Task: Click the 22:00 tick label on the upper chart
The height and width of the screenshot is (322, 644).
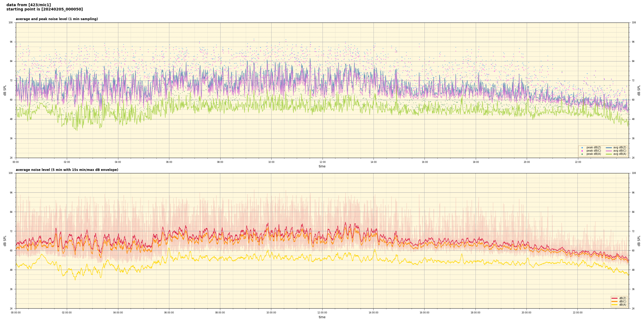Action: (578, 162)
